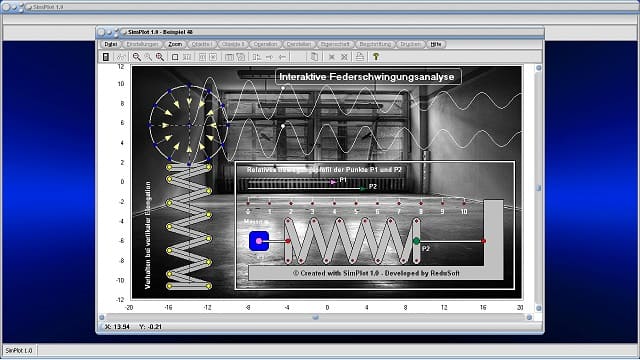Open the Datei menu
The height and width of the screenshot is (360, 640).
(110, 44)
